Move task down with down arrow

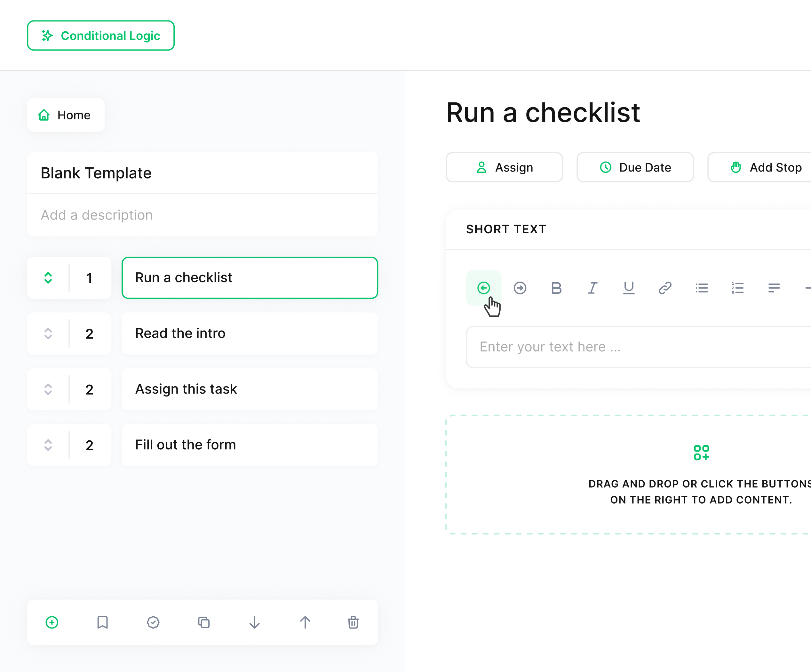coord(255,622)
